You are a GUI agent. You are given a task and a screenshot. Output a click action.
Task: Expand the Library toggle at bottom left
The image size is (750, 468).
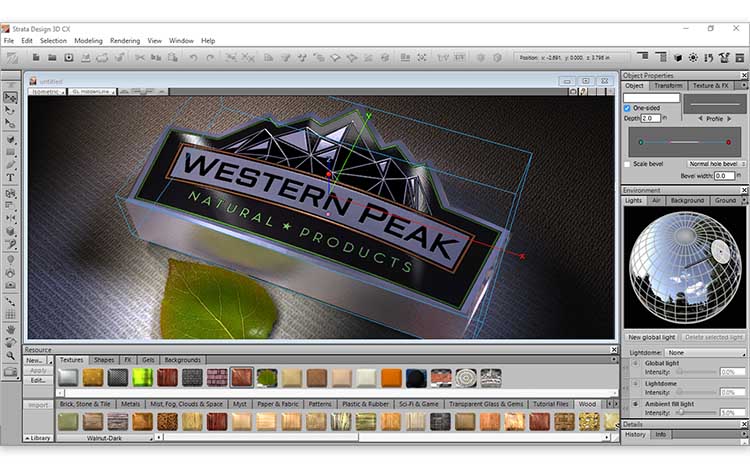(x=38, y=438)
